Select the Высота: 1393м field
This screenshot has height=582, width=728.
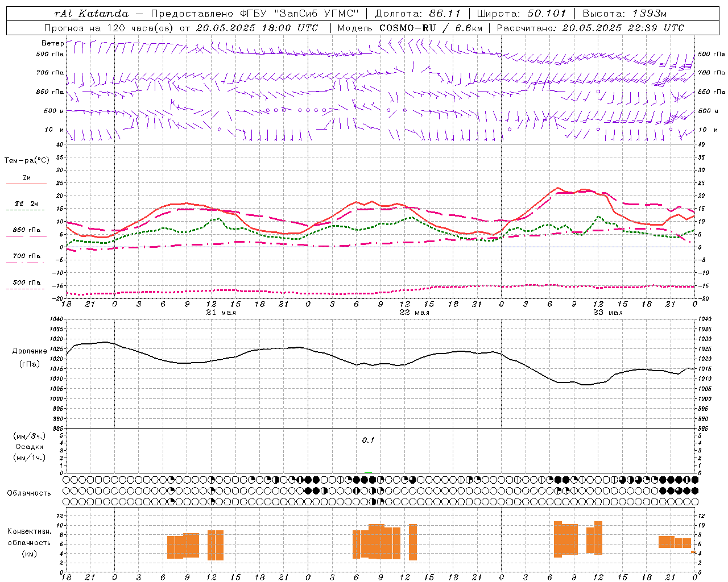click(x=624, y=14)
